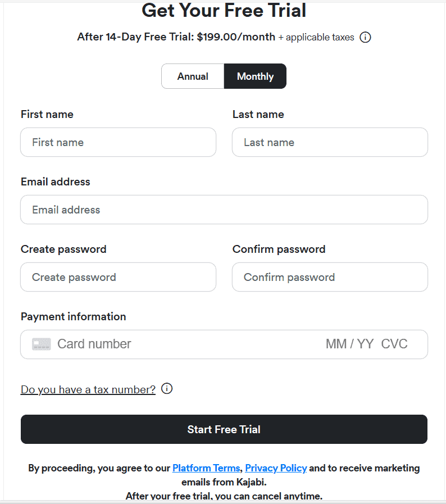Switch to Annual billing

(x=193, y=76)
